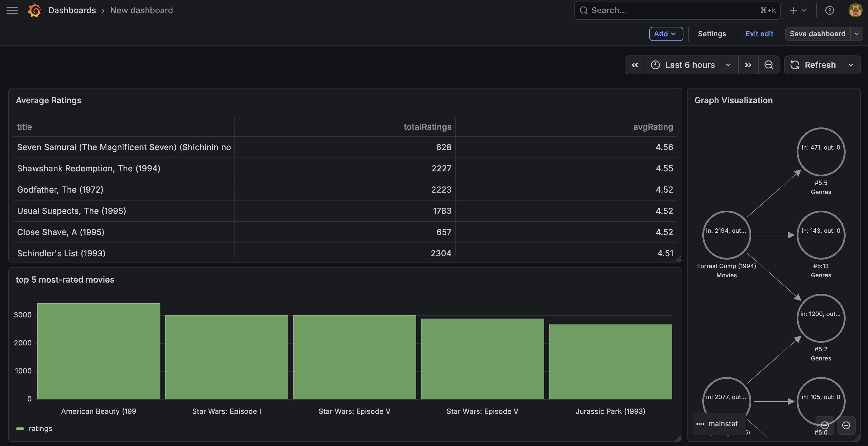Expand the new item chevron beside plus

pos(804,10)
